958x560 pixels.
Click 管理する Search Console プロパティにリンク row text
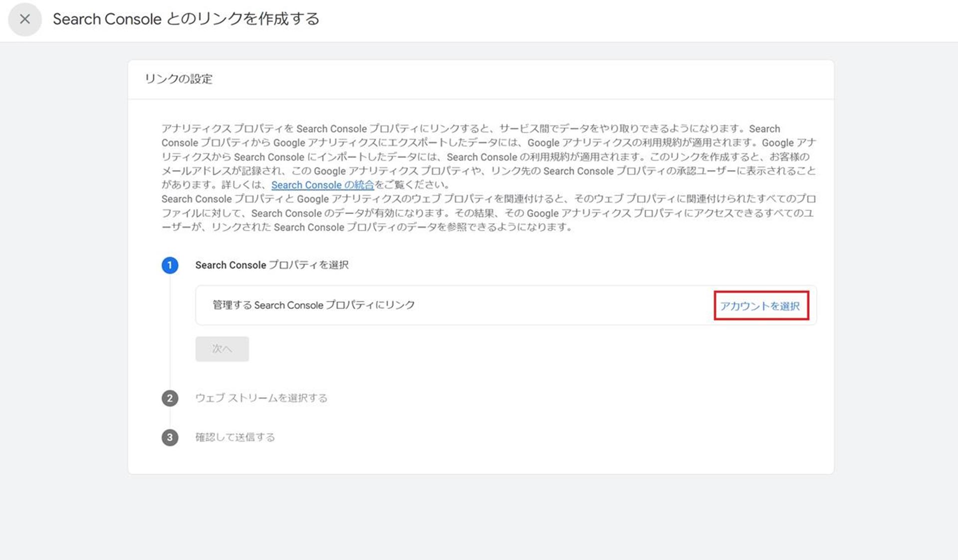(314, 305)
